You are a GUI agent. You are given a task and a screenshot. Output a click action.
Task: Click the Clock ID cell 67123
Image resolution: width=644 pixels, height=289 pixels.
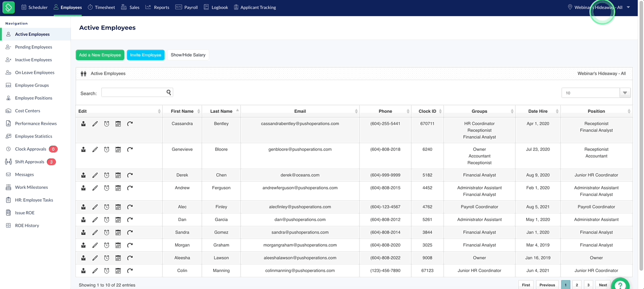427,271
